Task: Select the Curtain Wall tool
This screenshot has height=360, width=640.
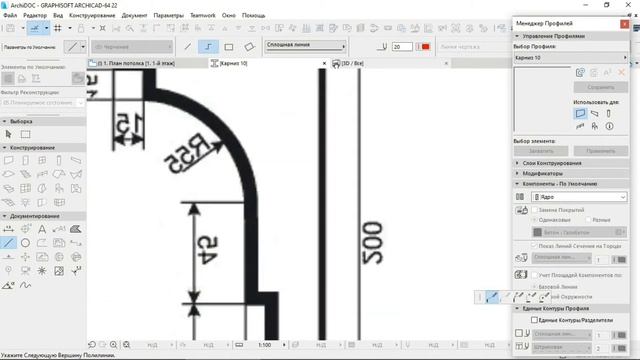Action: [25, 188]
